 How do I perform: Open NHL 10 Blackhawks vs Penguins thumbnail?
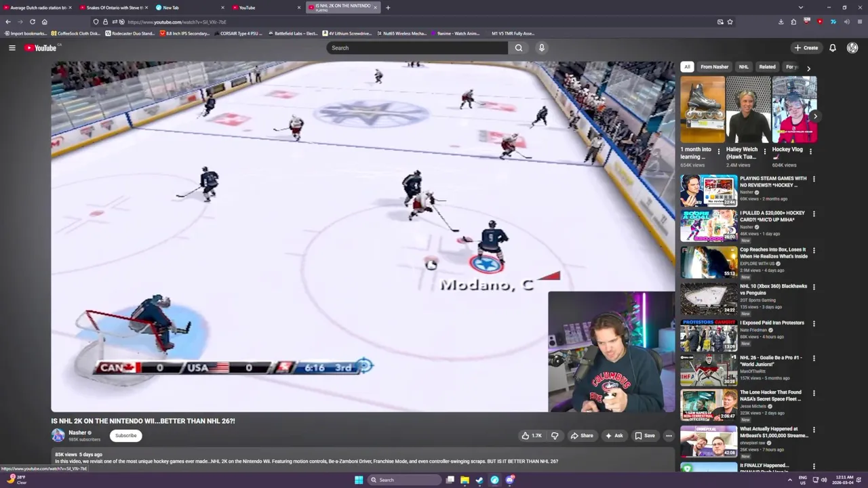[x=709, y=298]
